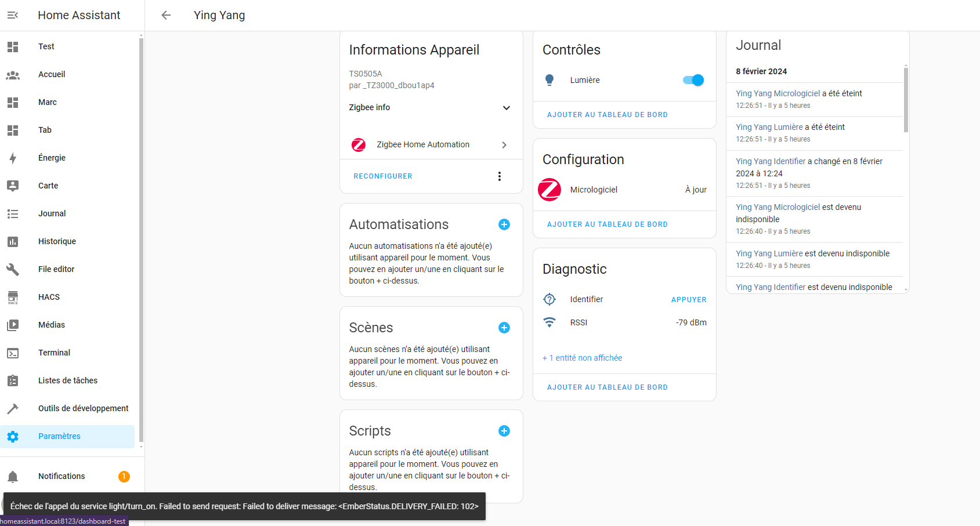
Task: Add a new automation with plus icon
Action: (x=504, y=224)
